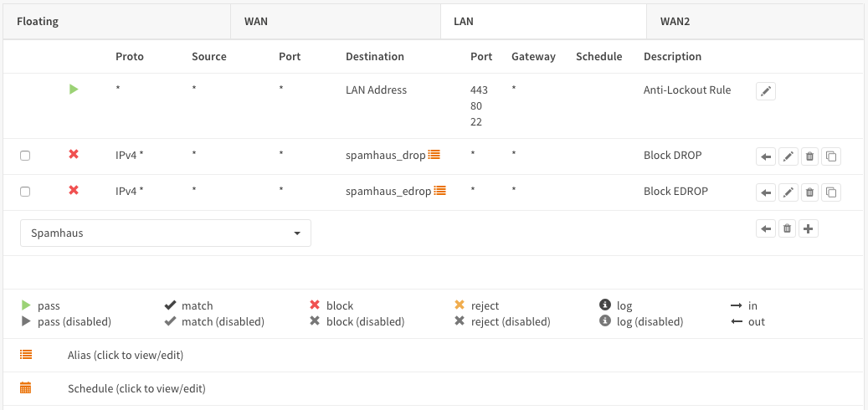This screenshot has width=868, height=410.
Task: Switch to the WAN tab
Action: pyautogui.click(x=256, y=21)
